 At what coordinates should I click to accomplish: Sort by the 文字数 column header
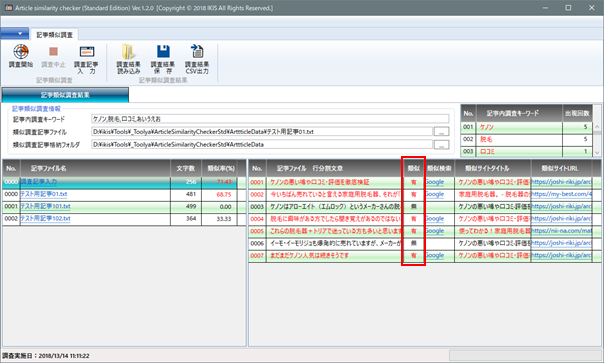186,168
